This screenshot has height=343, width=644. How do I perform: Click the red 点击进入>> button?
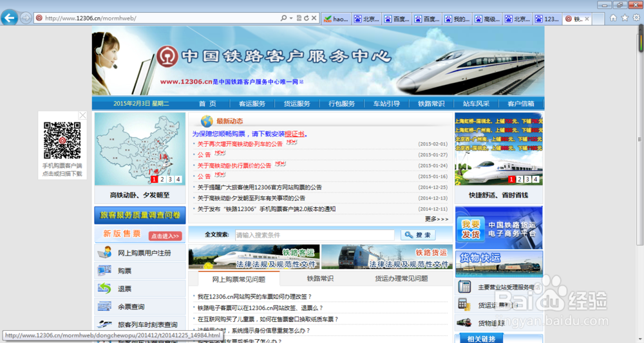[165, 236]
